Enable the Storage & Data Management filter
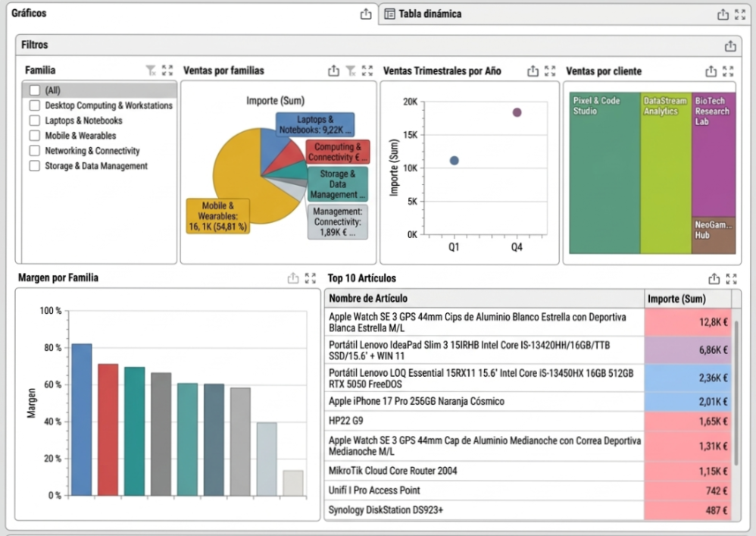Viewport: 756px width, 536px height. (33, 166)
